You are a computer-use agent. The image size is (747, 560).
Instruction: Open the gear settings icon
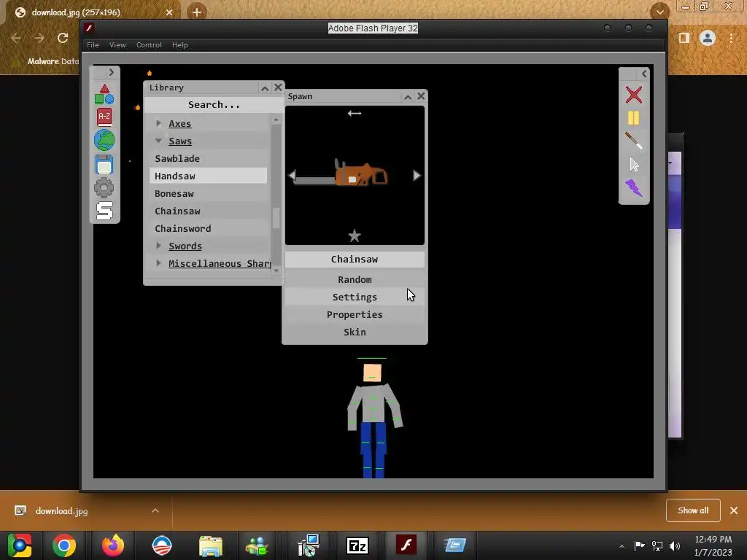(104, 187)
